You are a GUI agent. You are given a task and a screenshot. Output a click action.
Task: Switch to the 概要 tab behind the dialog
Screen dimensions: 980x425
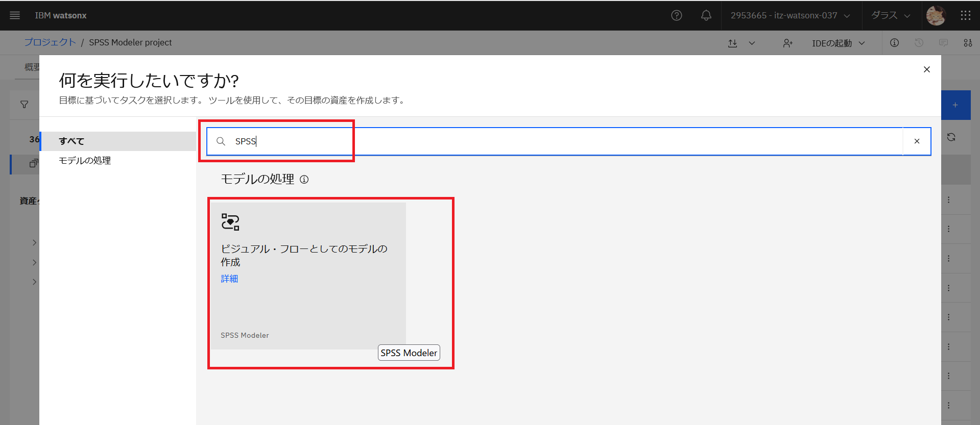tap(32, 67)
